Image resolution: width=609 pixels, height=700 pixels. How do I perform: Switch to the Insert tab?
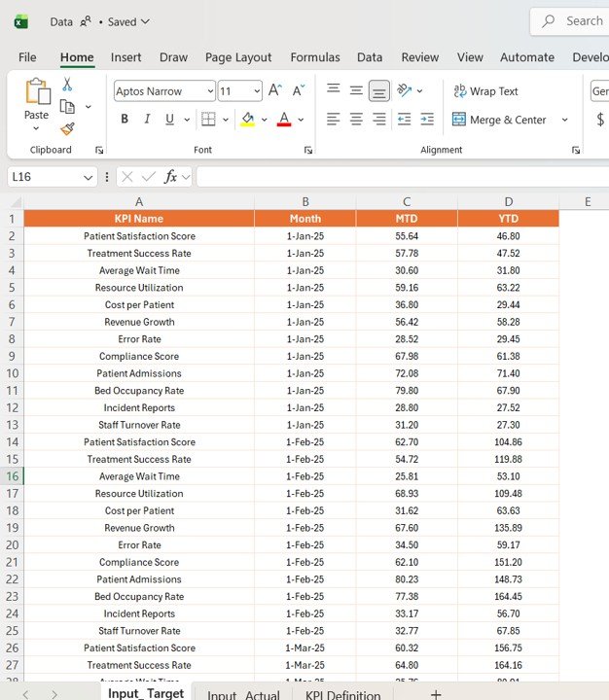point(126,57)
